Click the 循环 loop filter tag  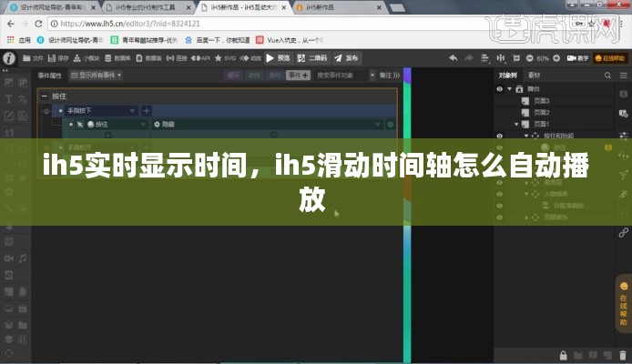pyautogui.click(x=233, y=76)
